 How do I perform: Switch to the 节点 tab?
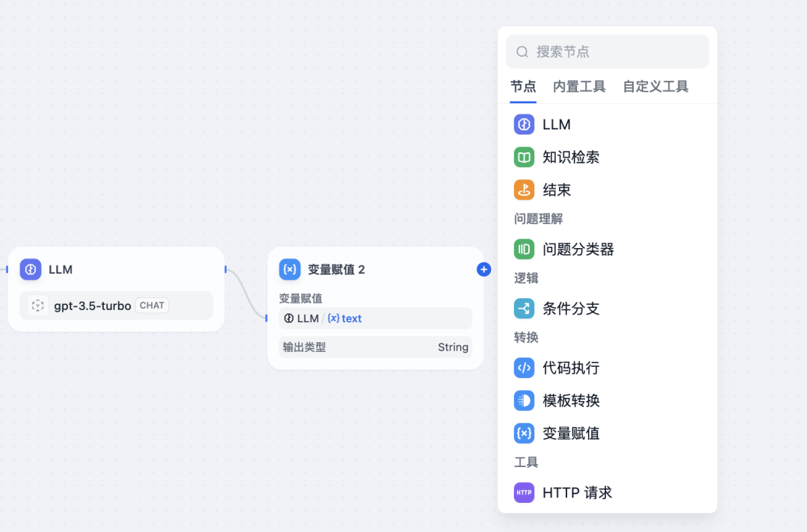coord(523,87)
